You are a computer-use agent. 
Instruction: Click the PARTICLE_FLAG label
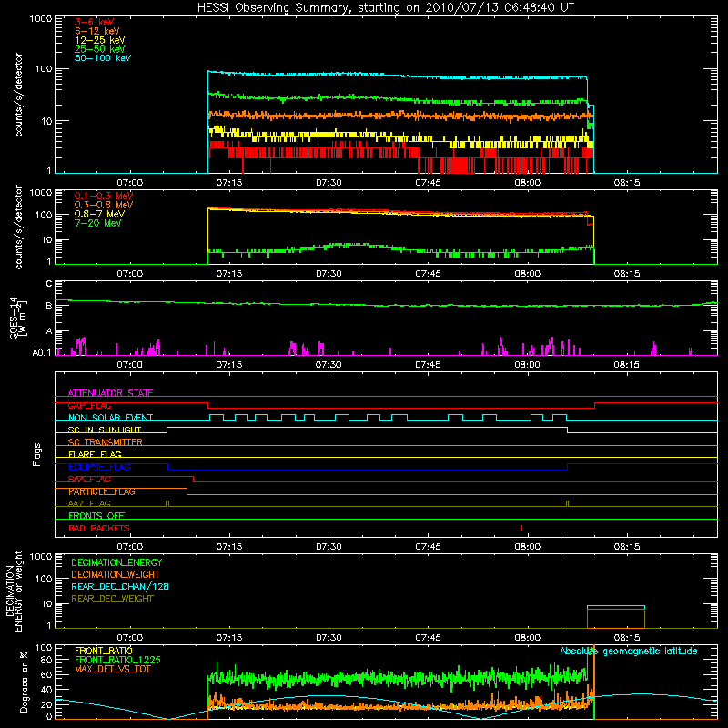(x=102, y=491)
